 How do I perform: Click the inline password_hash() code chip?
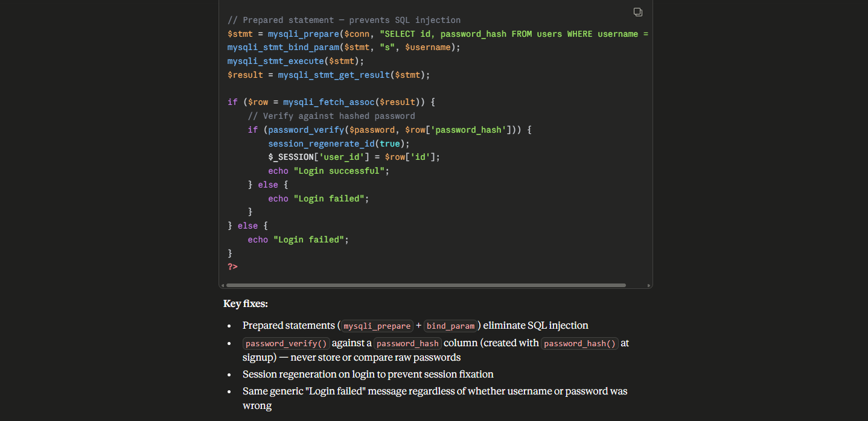tap(579, 343)
